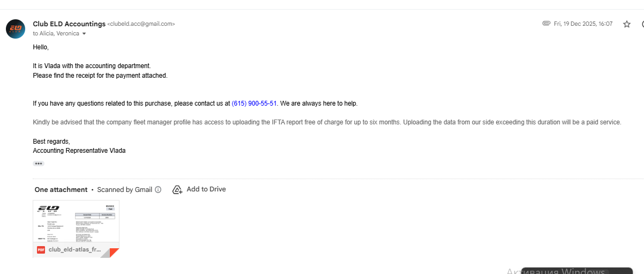Click the Club ELD sender avatar

[x=16, y=28]
